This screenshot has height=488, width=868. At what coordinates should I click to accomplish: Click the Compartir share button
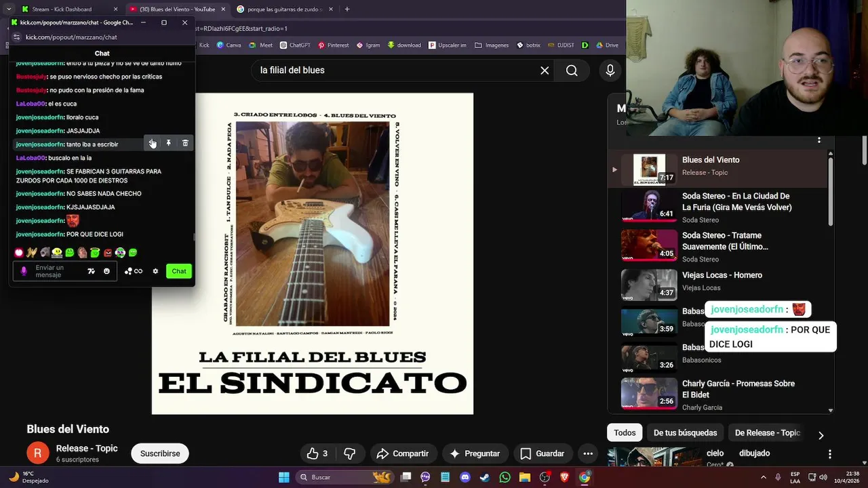point(403,453)
